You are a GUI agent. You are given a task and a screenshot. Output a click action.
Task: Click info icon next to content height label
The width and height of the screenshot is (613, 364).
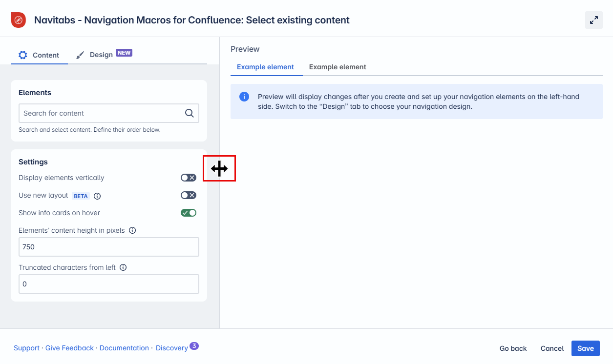tap(132, 230)
